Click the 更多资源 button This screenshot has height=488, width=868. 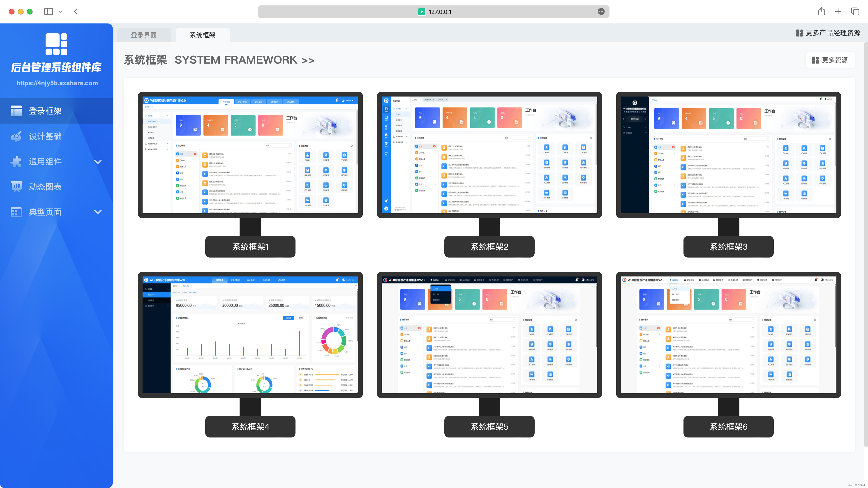click(x=830, y=60)
